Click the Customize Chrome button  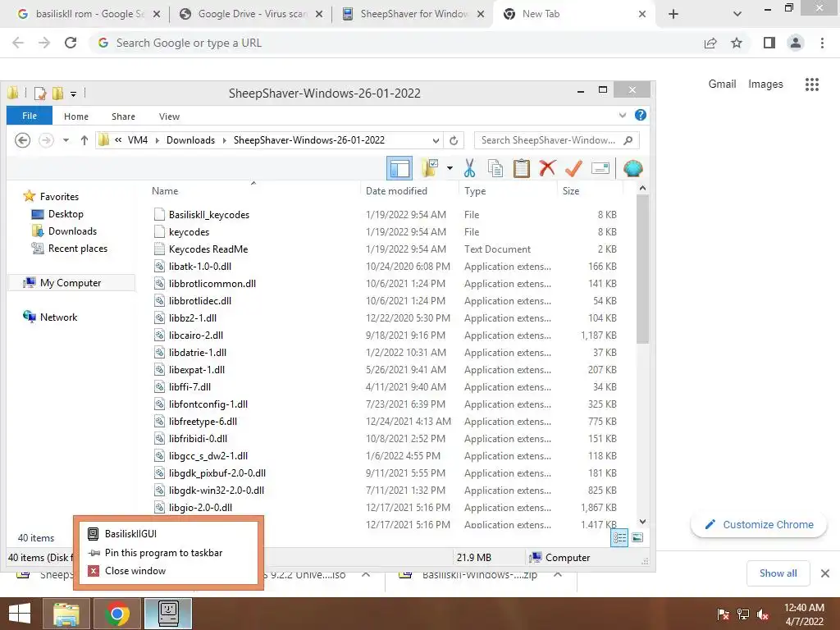759,524
